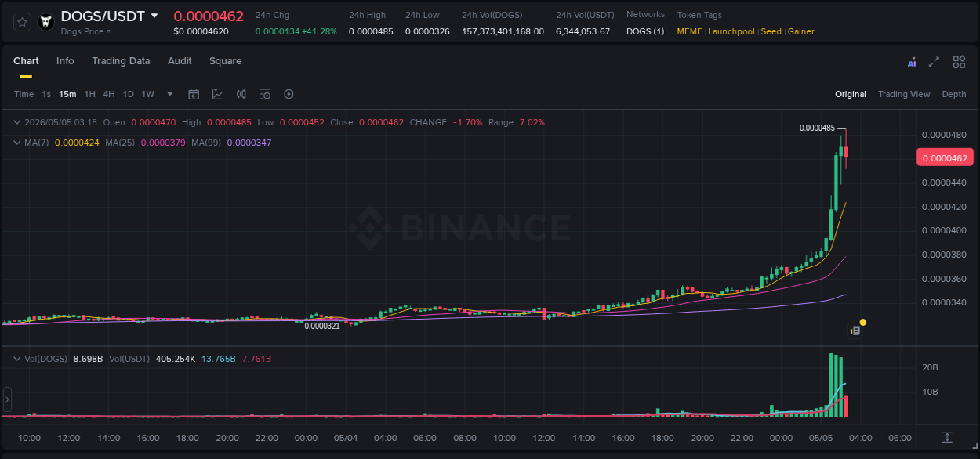Click the tallest green volume bar
The height and width of the screenshot is (459, 980).
point(832,385)
